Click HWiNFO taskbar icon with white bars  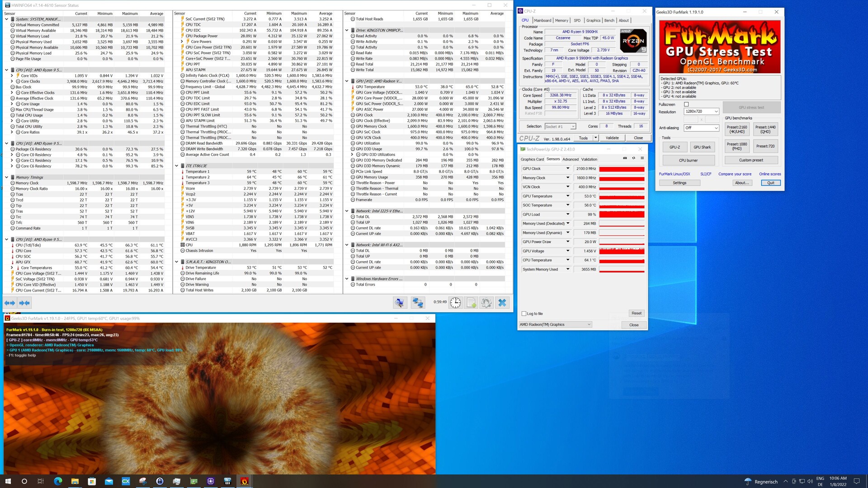[x=227, y=481]
